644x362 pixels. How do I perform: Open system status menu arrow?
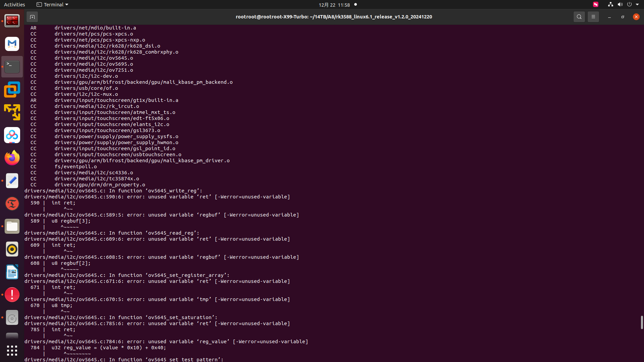click(637, 5)
